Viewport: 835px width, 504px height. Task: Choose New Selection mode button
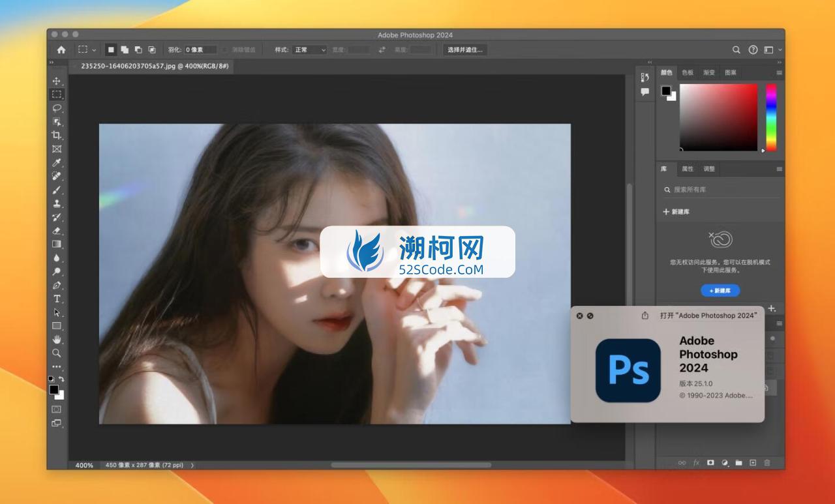click(111, 50)
